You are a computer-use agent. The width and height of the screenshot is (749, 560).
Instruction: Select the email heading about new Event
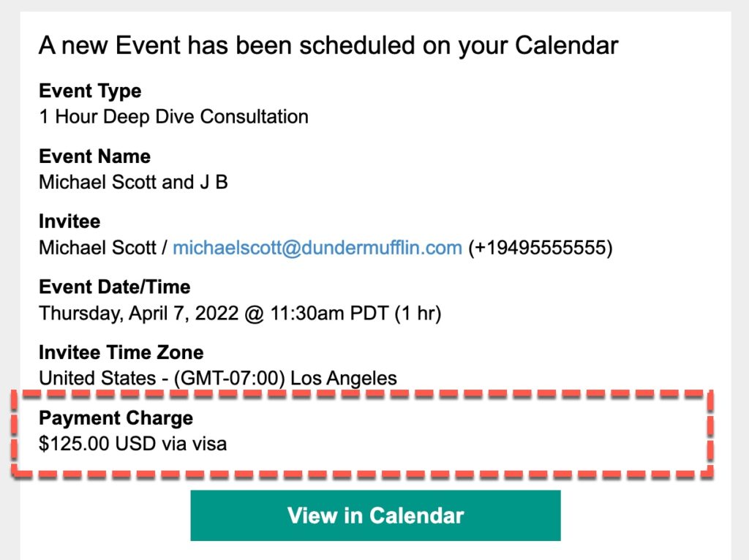[x=328, y=46]
